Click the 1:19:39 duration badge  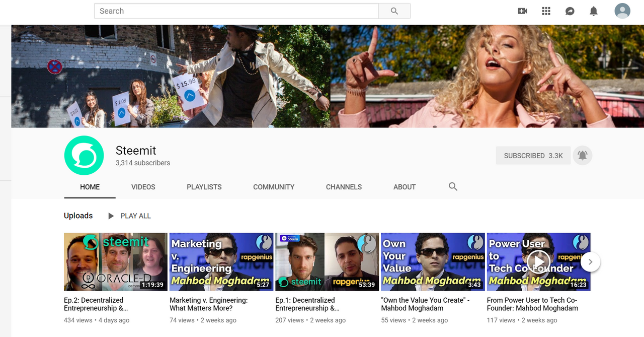pyautogui.click(x=152, y=285)
